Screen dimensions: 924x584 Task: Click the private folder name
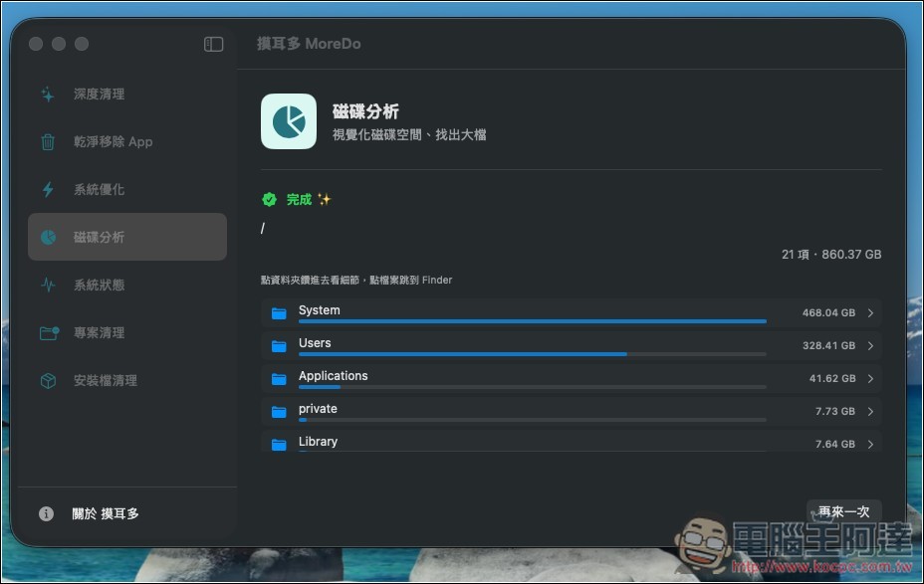pos(318,409)
